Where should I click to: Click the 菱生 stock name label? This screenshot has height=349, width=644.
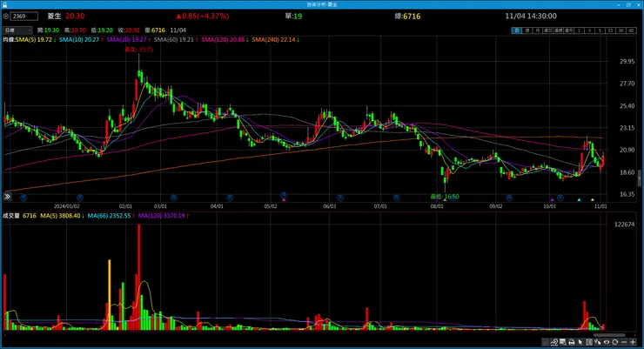[x=54, y=16]
